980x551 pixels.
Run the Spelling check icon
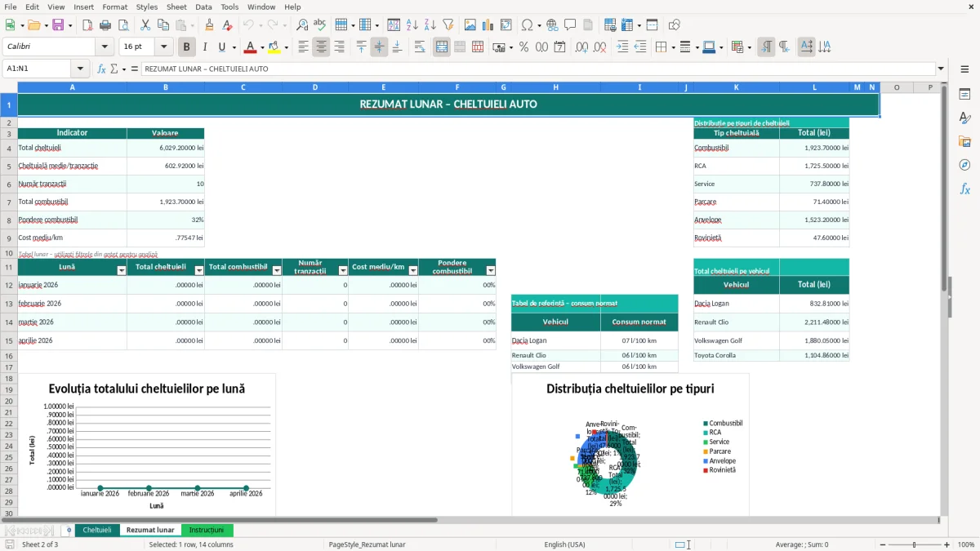pos(319,25)
